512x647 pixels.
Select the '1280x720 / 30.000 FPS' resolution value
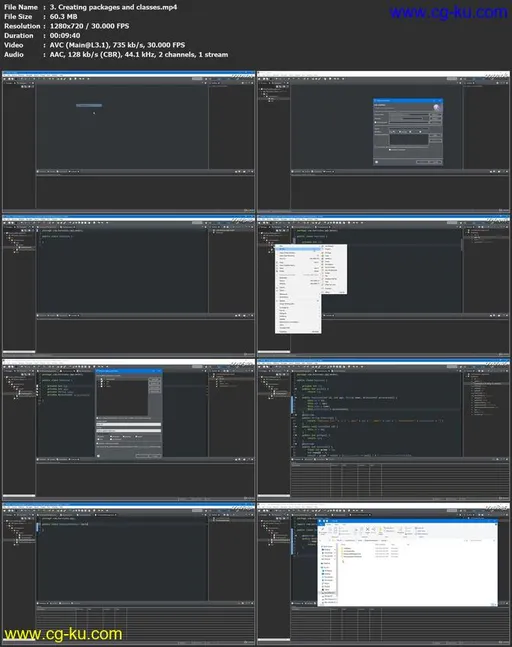[x=90, y=26]
